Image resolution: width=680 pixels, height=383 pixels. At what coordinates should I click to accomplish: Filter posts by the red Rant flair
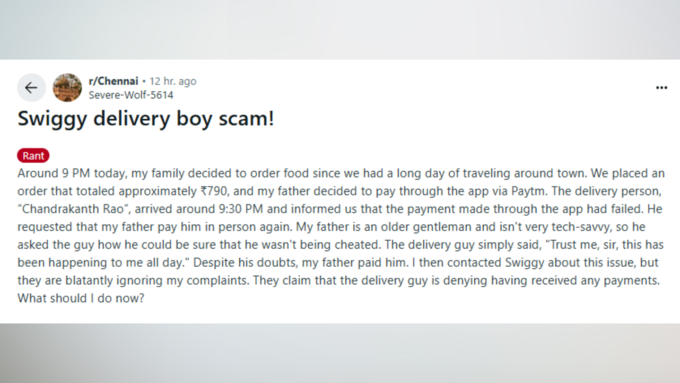33,155
